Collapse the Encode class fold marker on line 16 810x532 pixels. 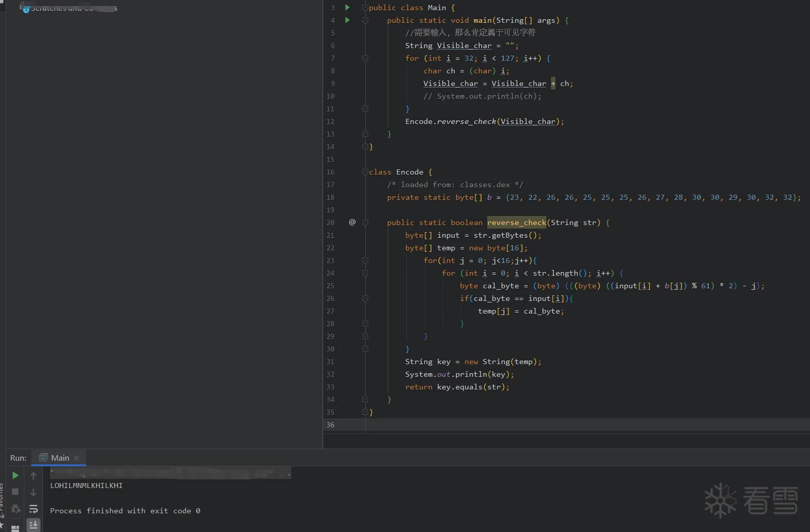365,172
